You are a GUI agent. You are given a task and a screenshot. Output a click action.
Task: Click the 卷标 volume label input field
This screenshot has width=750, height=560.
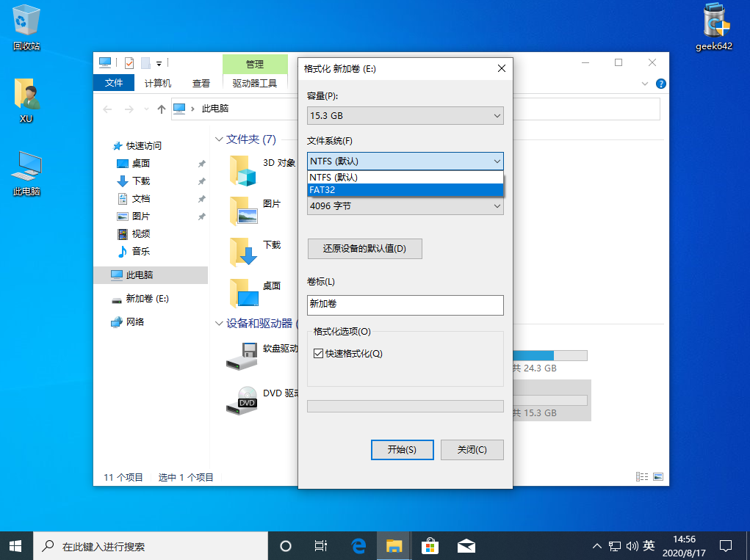[x=405, y=305]
